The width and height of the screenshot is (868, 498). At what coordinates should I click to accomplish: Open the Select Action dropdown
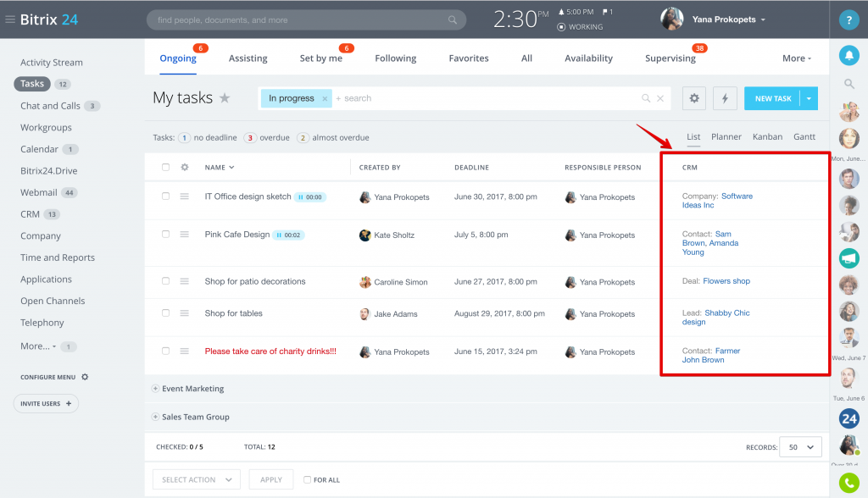[197, 479]
